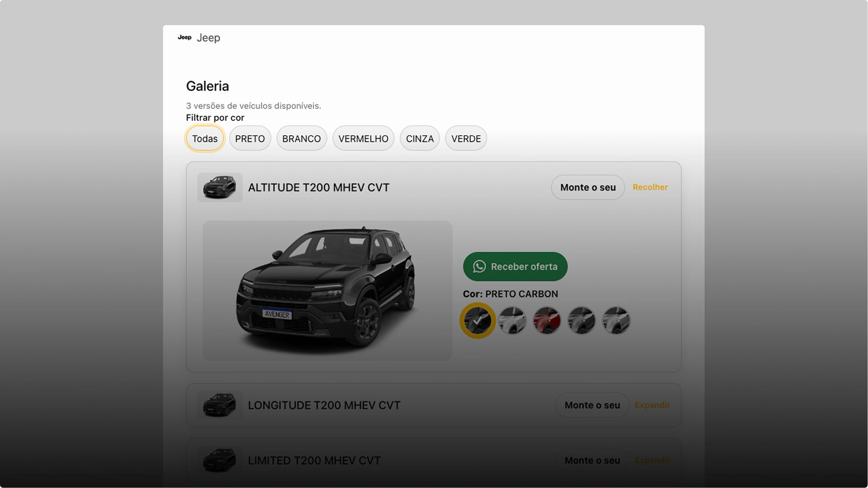Screen dimensions: 868x488
Task: Filter vehicles by PRETO color
Action: pyautogui.click(x=250, y=139)
